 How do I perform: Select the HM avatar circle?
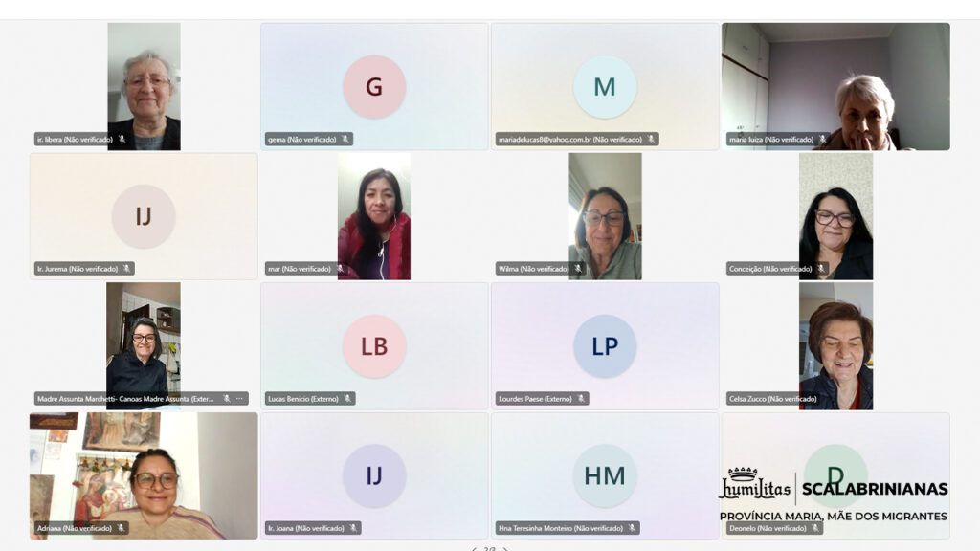[605, 476]
